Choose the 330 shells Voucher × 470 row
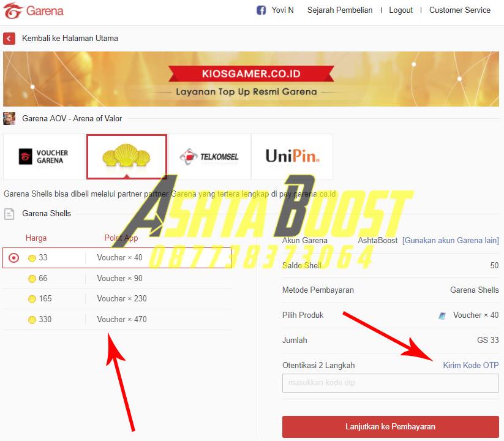Image resolution: width=504 pixels, height=441 pixels. click(x=117, y=320)
